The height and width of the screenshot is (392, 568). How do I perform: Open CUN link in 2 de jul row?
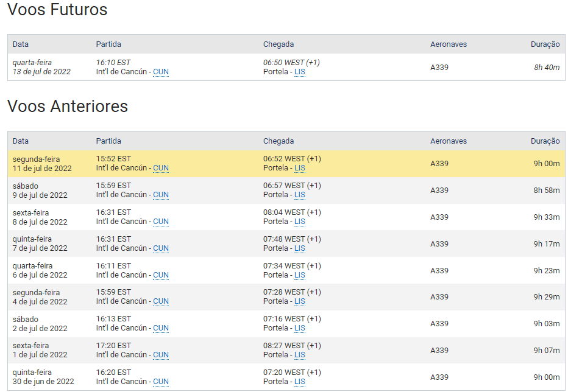(161, 328)
